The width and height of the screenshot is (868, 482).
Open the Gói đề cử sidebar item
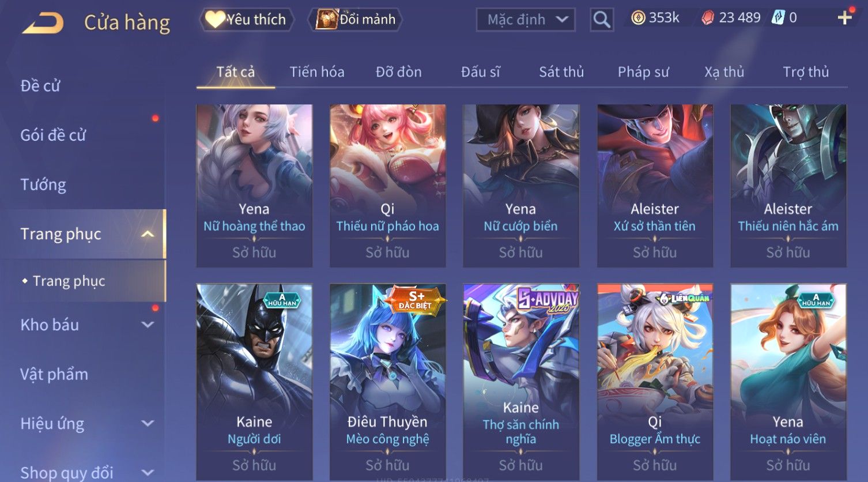click(x=53, y=135)
